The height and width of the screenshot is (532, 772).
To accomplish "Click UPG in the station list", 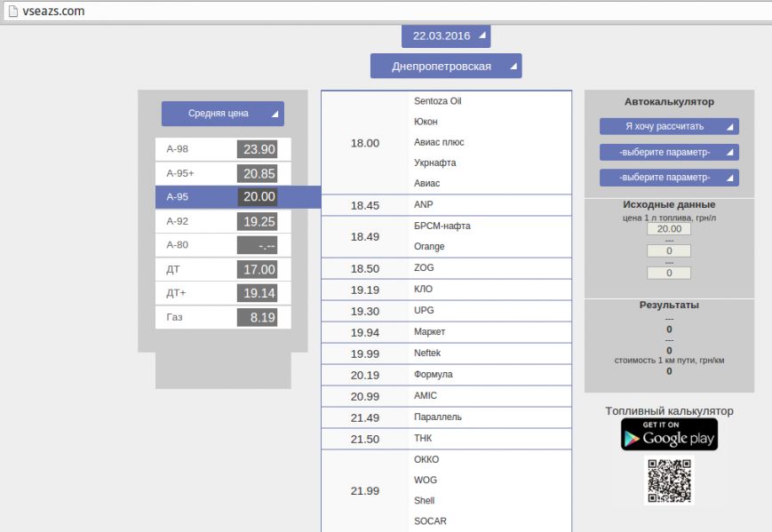I will click(x=424, y=310).
